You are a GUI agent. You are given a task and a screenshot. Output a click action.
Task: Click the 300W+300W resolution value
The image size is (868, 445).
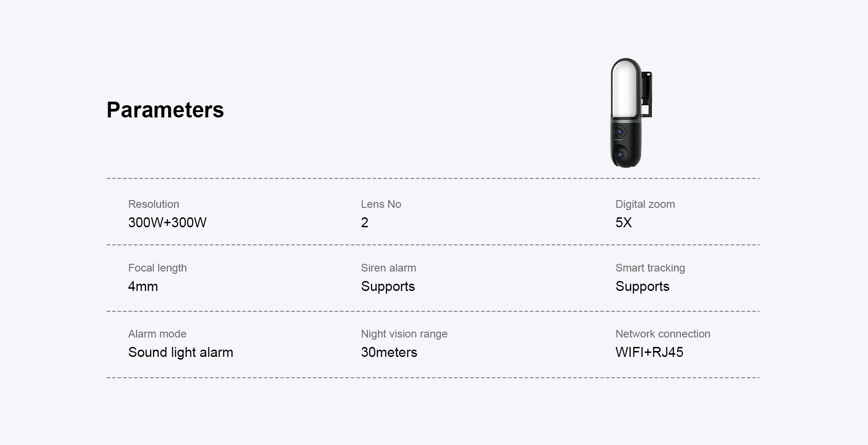coord(167,222)
